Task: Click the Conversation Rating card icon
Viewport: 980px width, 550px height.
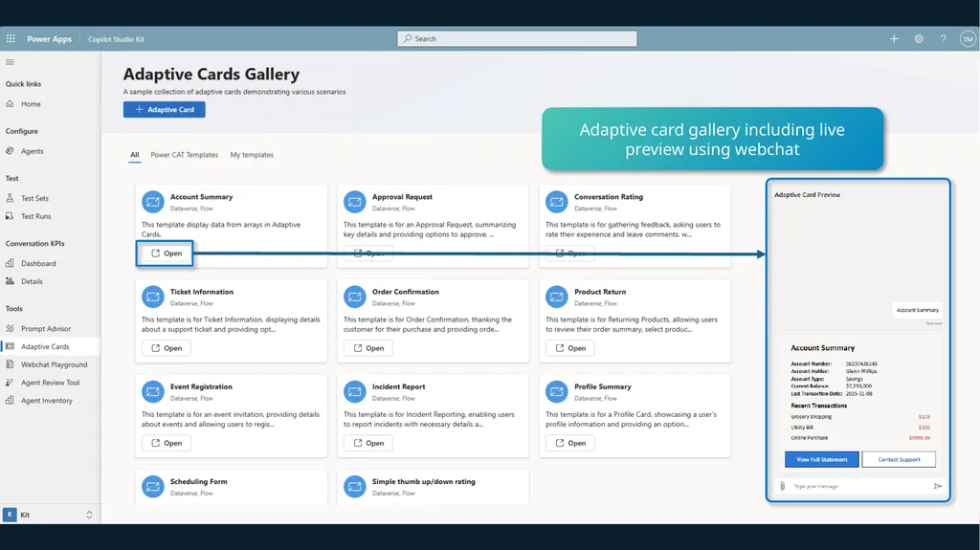Action: coord(556,202)
